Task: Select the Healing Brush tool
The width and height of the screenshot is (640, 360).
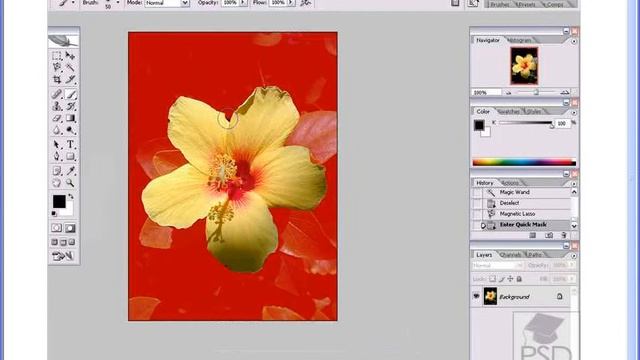Action: tap(57, 94)
